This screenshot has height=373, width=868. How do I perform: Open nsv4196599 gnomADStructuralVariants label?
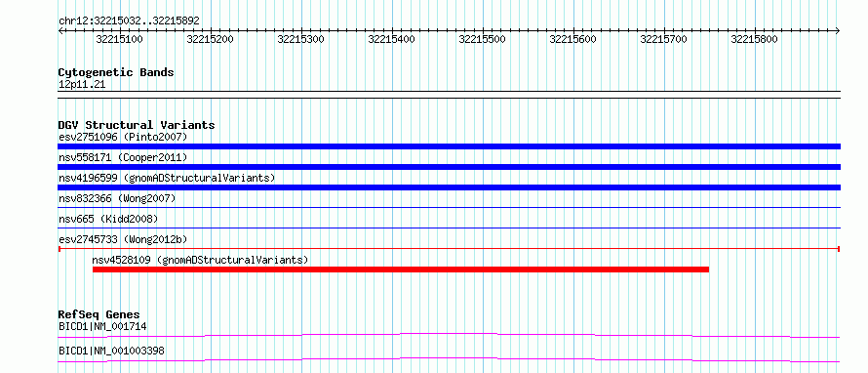pos(167,178)
